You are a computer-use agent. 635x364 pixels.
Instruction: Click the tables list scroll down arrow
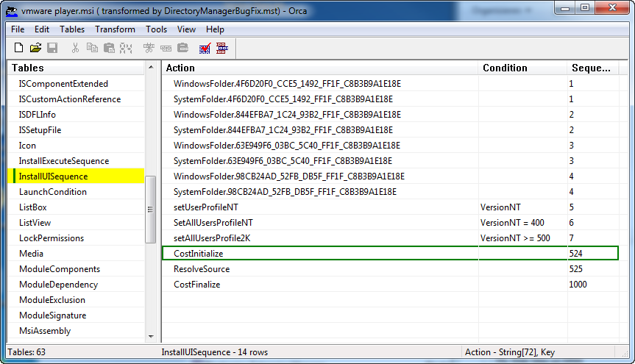pyautogui.click(x=151, y=337)
